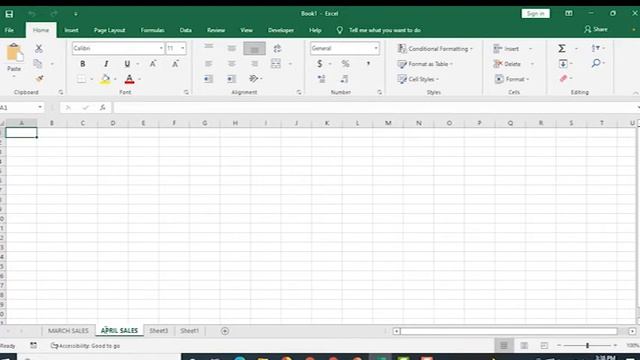The image size is (640, 360).
Task: Apply the red font color A
Action: click(129, 79)
